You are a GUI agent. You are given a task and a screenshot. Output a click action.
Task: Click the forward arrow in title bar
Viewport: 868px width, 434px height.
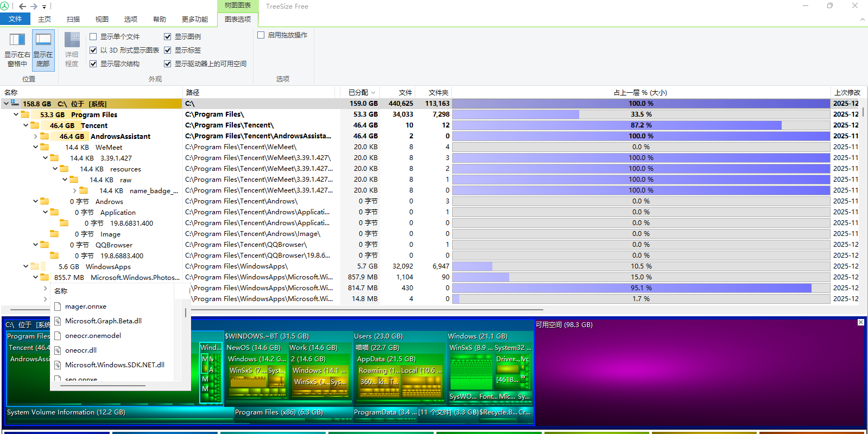[34, 7]
